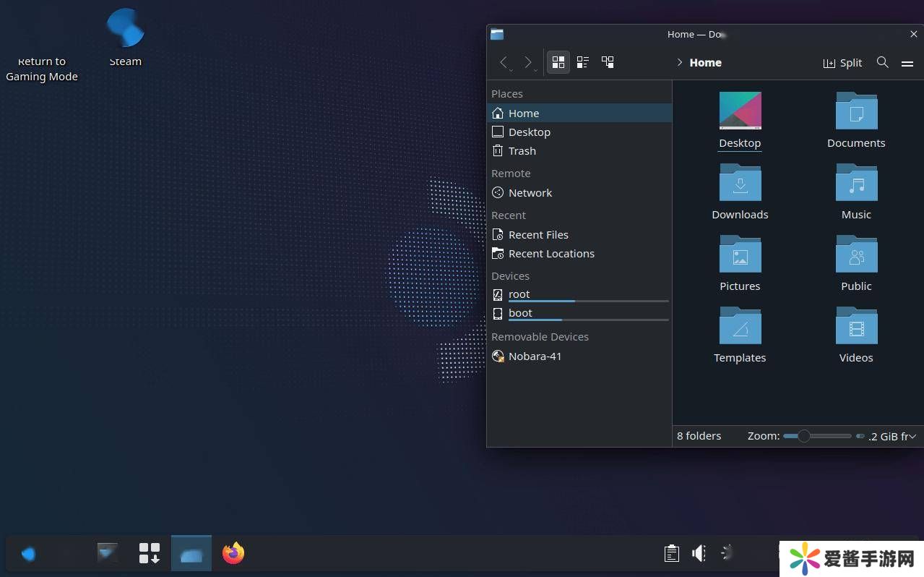Launch Firefox from the taskbar
The height and width of the screenshot is (577, 924).
[x=233, y=553]
